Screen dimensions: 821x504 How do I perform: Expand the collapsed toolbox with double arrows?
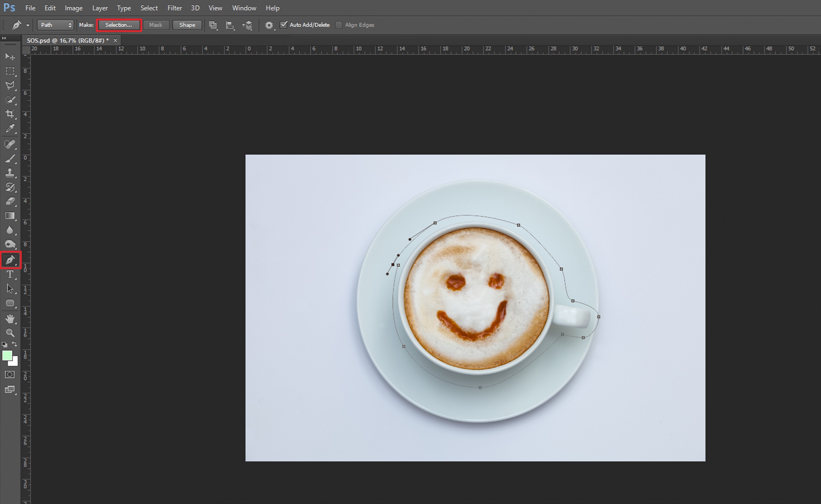(4, 38)
